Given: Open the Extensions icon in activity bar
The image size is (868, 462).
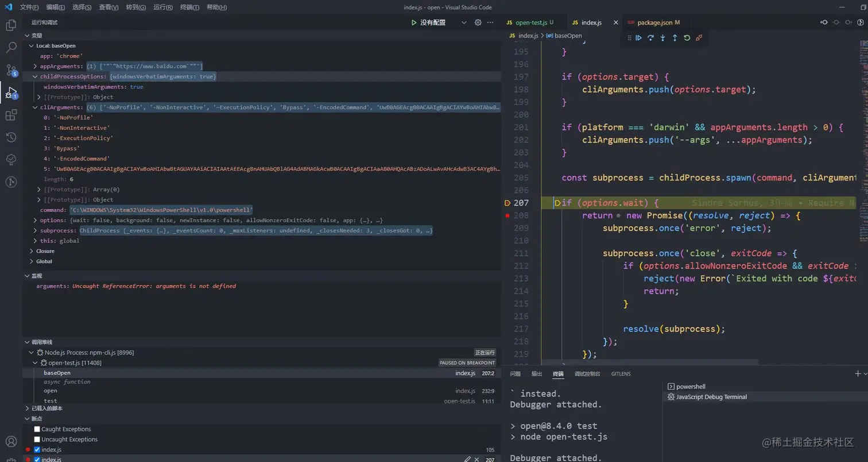Looking at the screenshot, I should point(10,114).
